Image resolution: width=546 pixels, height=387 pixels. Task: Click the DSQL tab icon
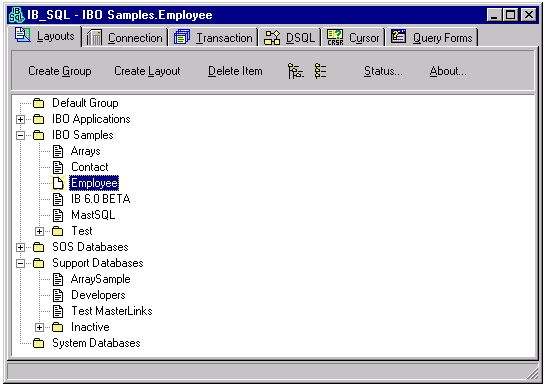pos(272,37)
